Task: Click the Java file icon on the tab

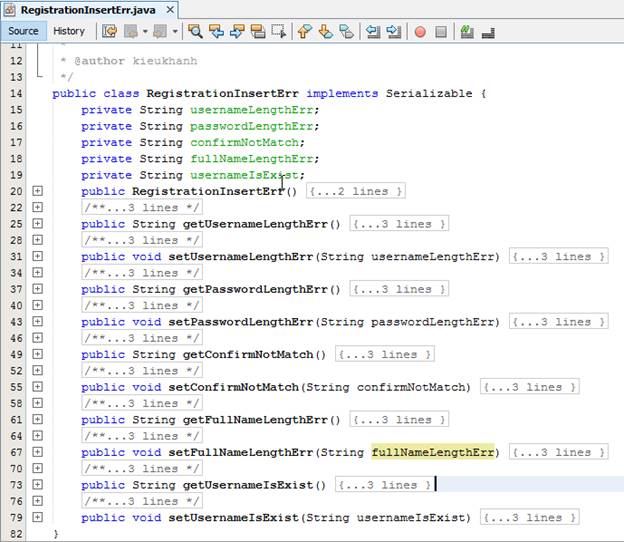Action: 10,10
